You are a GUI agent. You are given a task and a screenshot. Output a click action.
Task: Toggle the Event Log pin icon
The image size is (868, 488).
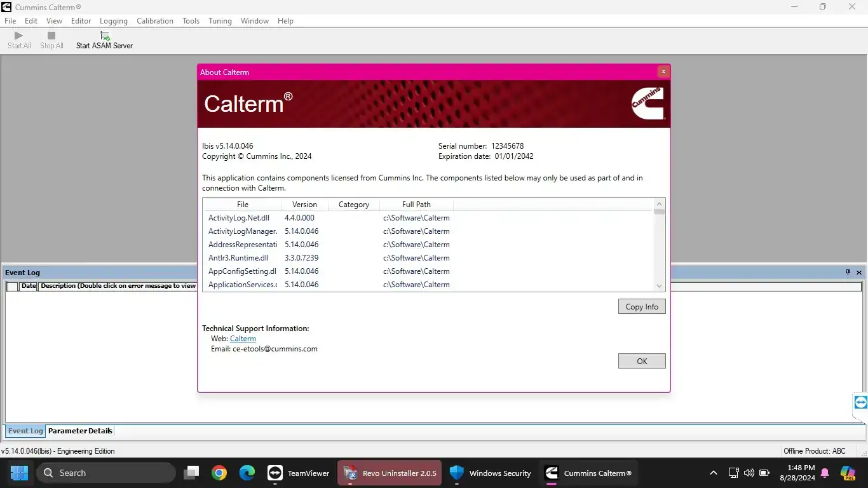coord(848,273)
